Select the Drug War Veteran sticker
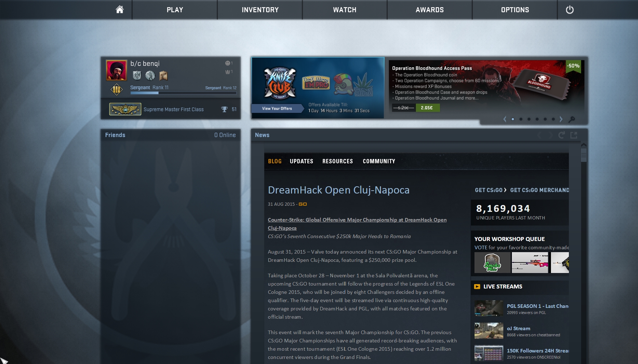638x364 pixels. (x=364, y=85)
